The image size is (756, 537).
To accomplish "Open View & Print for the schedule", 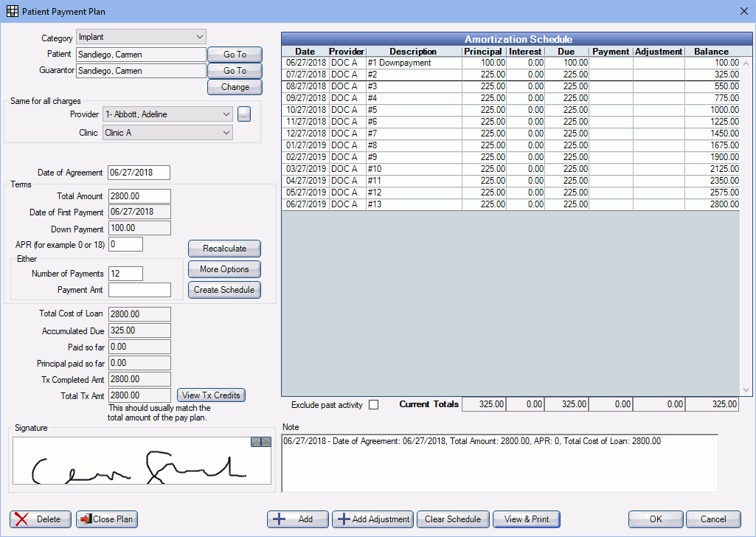I will [527, 519].
